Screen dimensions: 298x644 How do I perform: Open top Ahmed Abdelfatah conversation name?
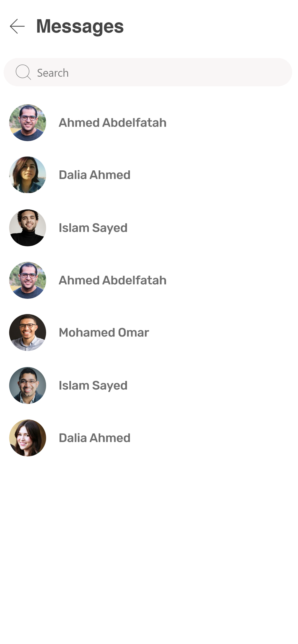click(x=113, y=123)
